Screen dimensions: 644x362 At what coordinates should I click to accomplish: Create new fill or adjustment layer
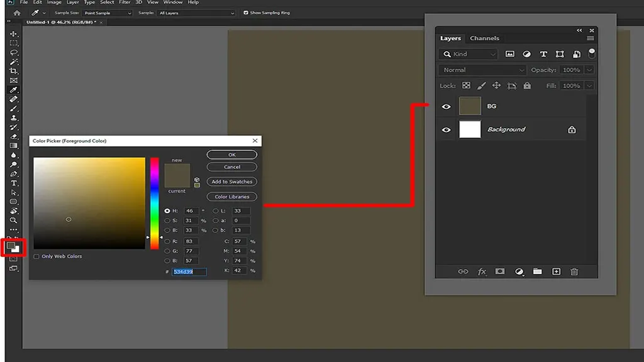coord(519,271)
